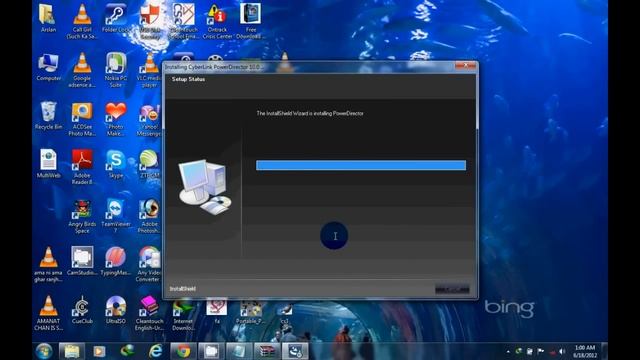The image size is (640, 360).
Task: Open Internet Explorer from the taskbar
Action: coord(156,351)
